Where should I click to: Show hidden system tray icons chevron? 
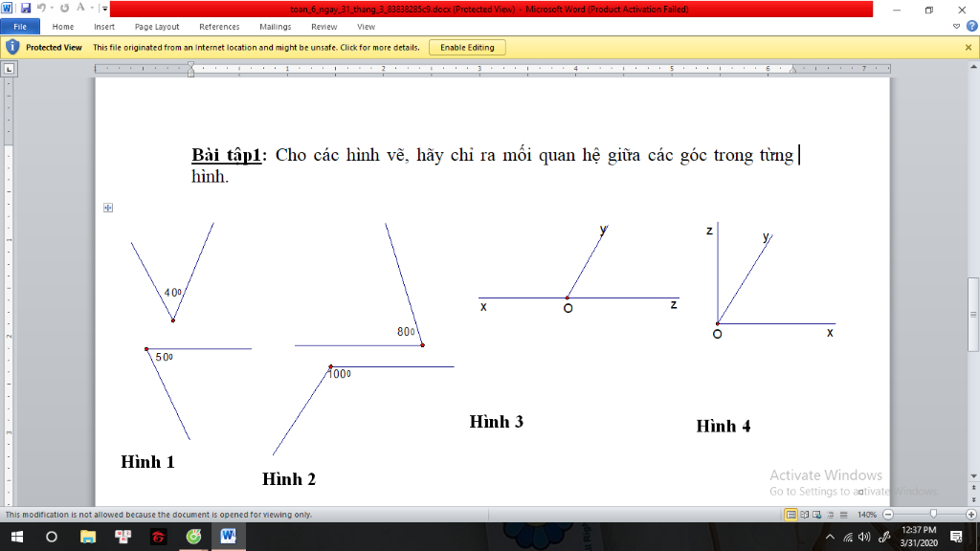830,537
